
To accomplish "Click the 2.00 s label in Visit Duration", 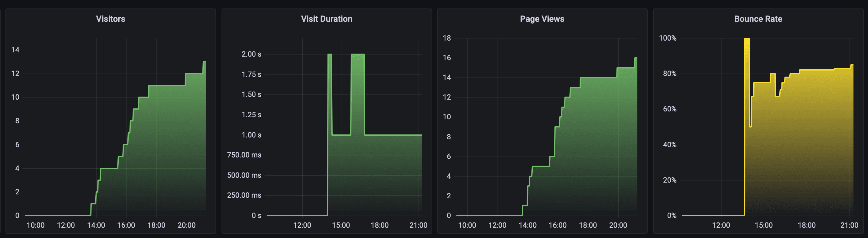I will [252, 54].
